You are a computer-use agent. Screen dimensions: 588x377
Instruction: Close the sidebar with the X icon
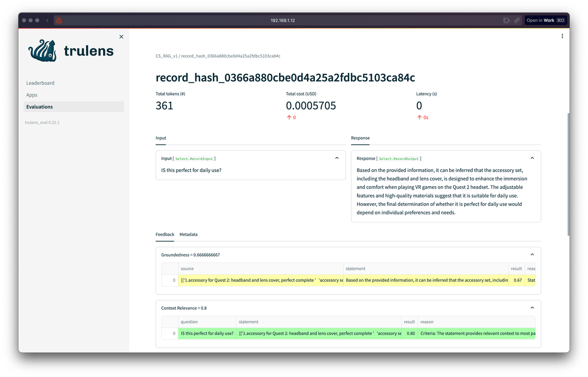pyautogui.click(x=121, y=36)
